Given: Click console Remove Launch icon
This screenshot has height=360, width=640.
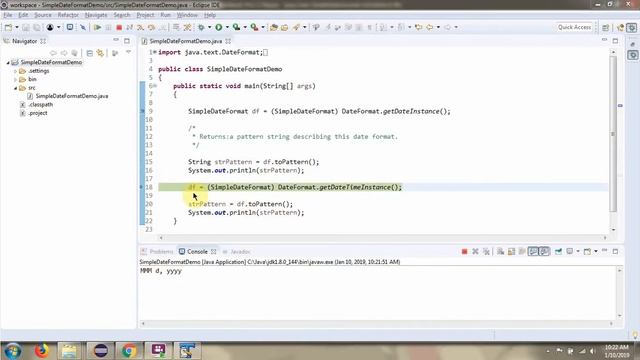Looking at the screenshot, I should 475,251.
